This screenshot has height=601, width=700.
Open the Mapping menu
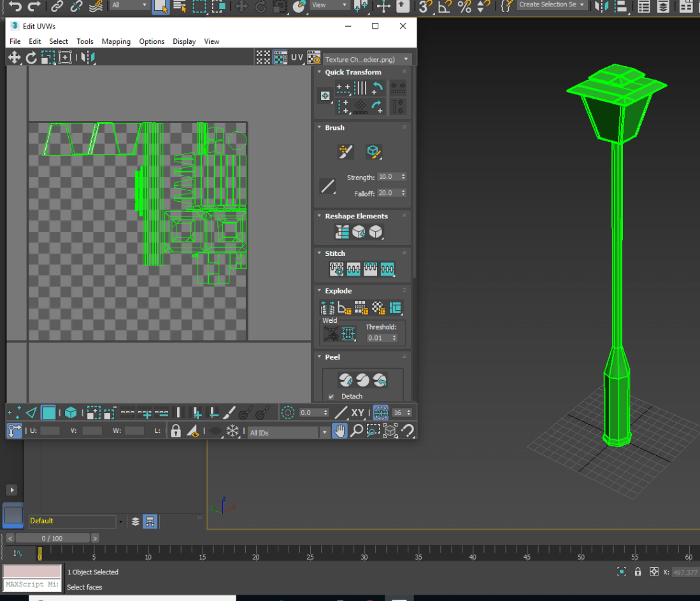[116, 41]
